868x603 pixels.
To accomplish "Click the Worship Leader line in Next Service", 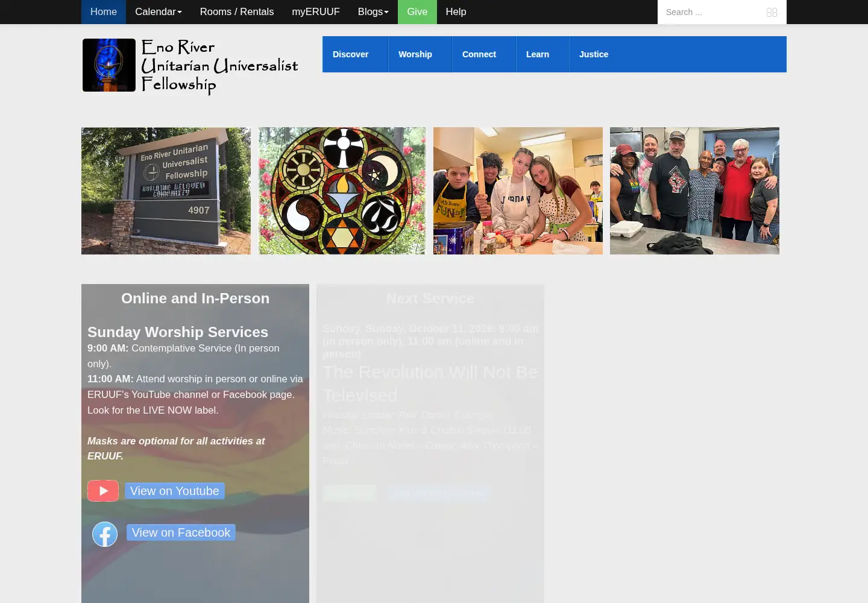I will (x=407, y=415).
